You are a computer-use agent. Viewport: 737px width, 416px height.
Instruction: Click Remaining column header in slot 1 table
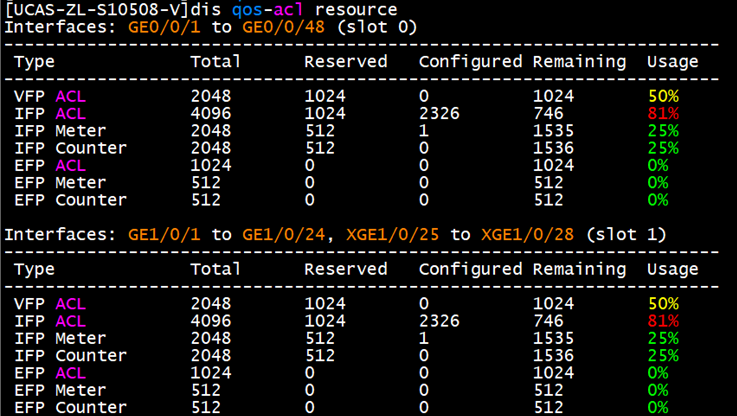579,269
